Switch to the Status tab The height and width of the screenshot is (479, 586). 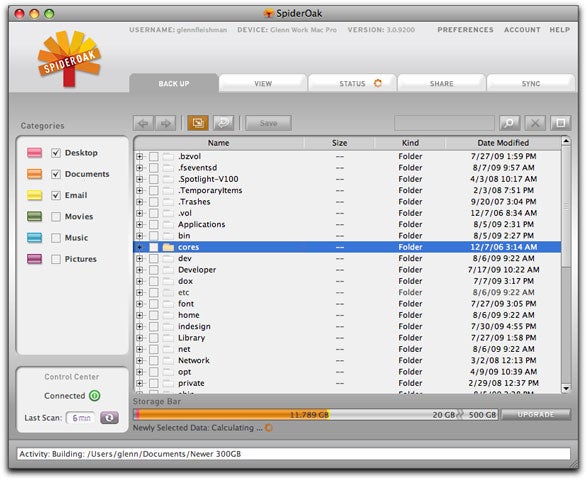point(352,83)
